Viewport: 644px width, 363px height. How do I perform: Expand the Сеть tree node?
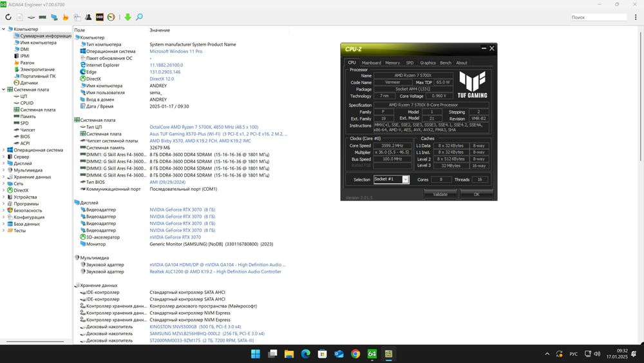click(4, 184)
